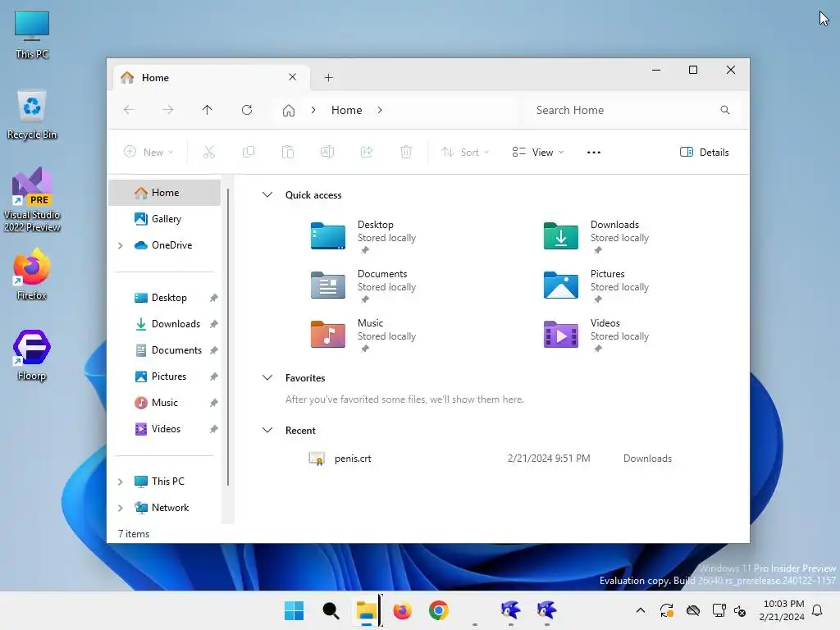Click chevron after Home in address bar
This screenshot has height=630, width=840.
click(380, 110)
